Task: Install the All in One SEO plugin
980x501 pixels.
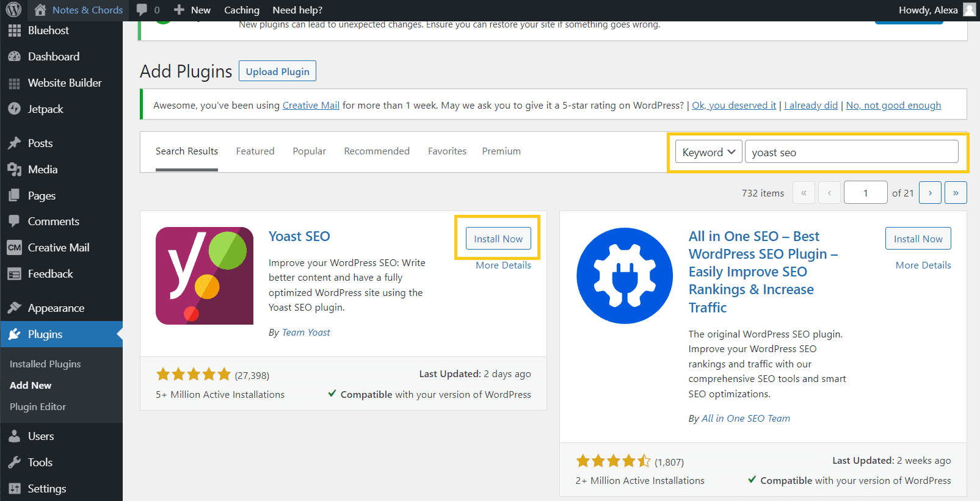Action: point(918,239)
